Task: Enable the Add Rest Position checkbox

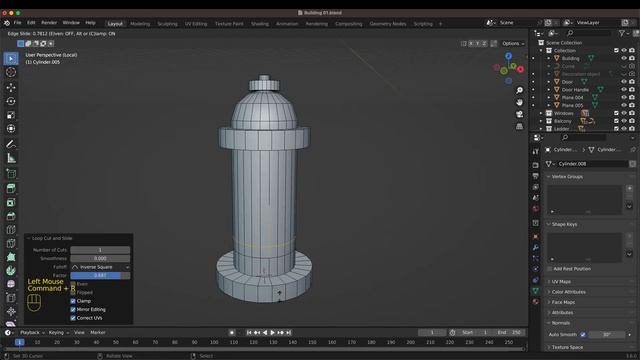Action: [550, 269]
